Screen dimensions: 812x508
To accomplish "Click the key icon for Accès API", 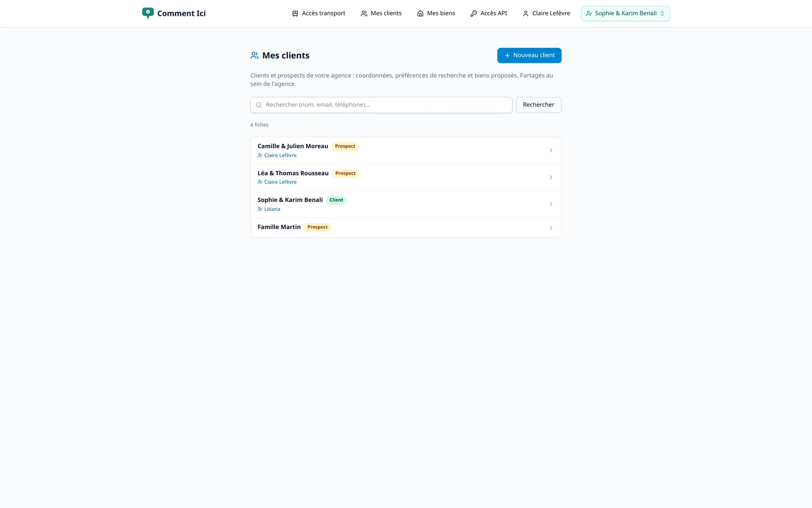I will (x=473, y=14).
